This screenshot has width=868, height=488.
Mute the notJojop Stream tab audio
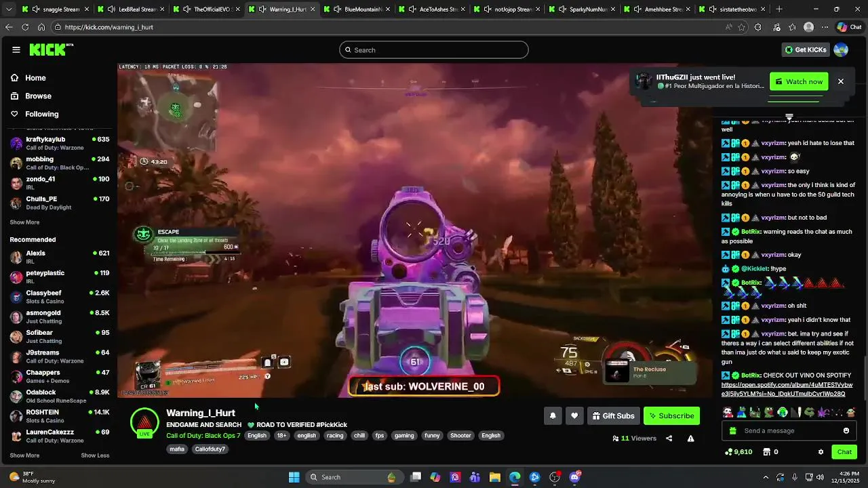pos(487,9)
